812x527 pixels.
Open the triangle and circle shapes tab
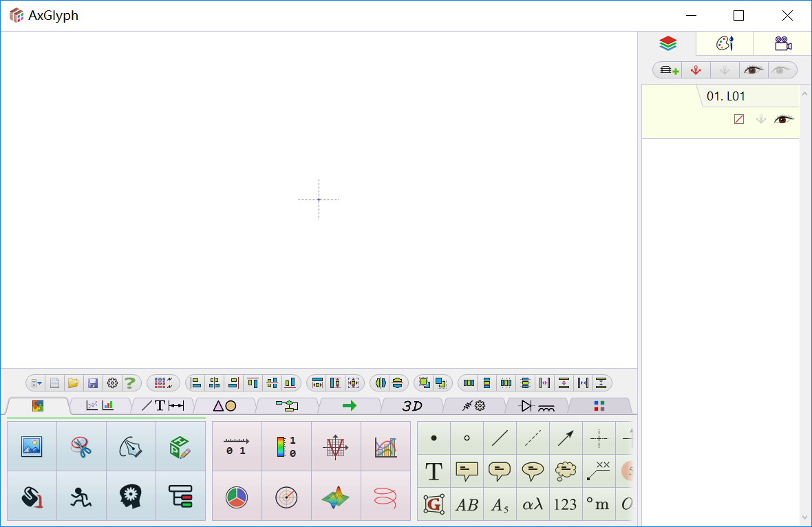[225, 406]
